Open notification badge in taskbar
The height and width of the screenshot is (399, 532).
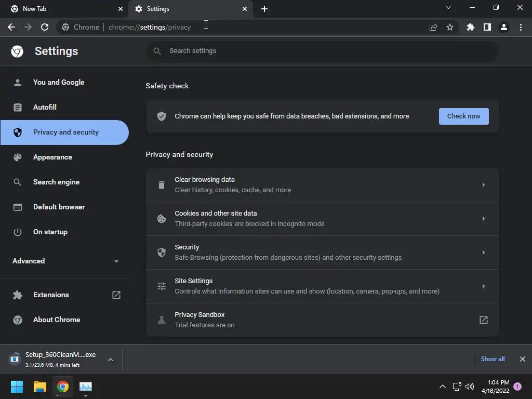click(x=517, y=387)
